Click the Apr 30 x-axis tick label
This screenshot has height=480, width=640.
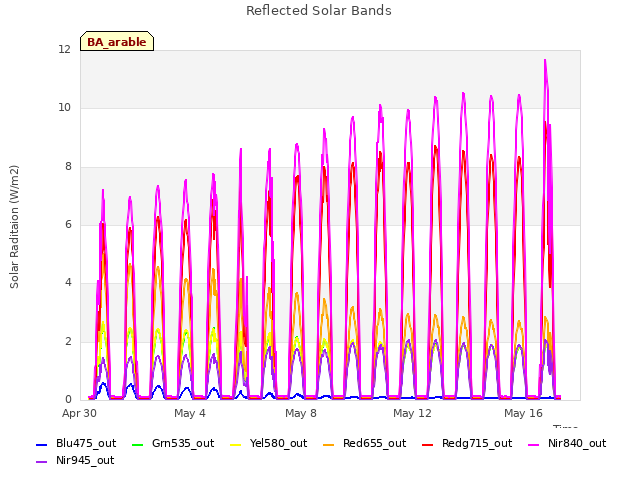click(79, 413)
